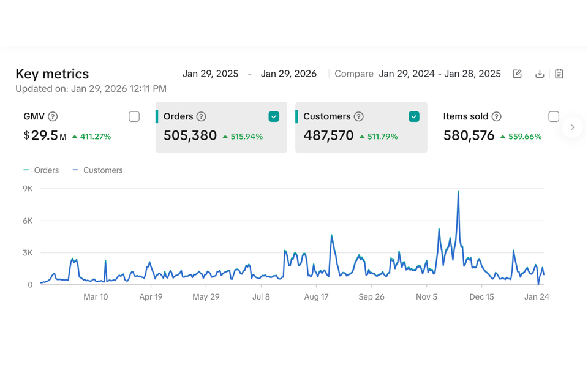The width and height of the screenshot is (588, 370).
Task: Click the Updated on timestamp text
Action: [x=91, y=89]
